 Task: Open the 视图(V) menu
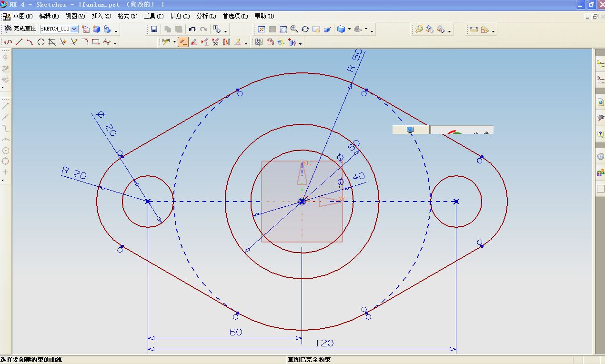(x=75, y=16)
